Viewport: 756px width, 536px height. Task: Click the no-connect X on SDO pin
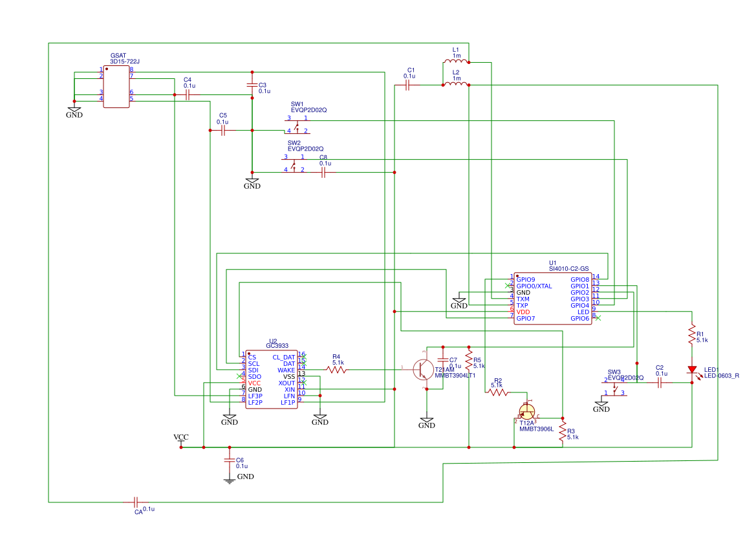click(239, 376)
